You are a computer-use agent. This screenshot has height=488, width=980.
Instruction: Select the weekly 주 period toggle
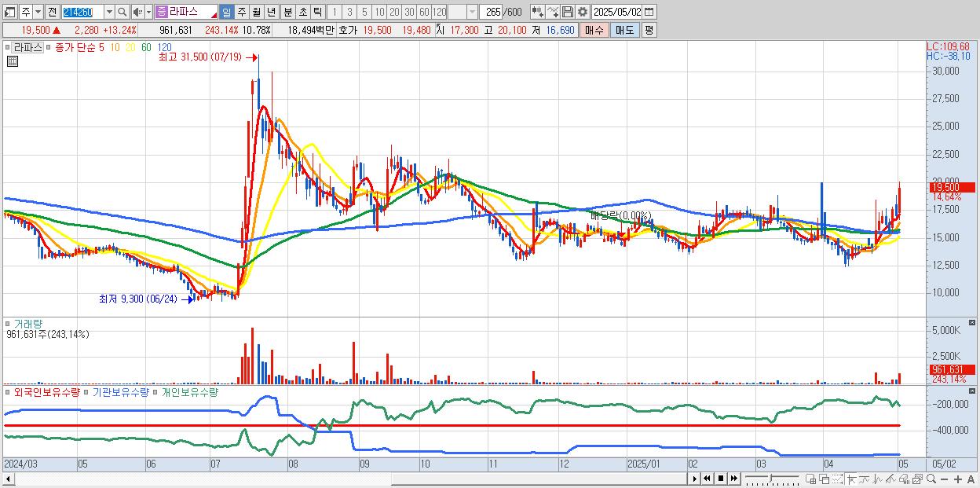tap(241, 12)
